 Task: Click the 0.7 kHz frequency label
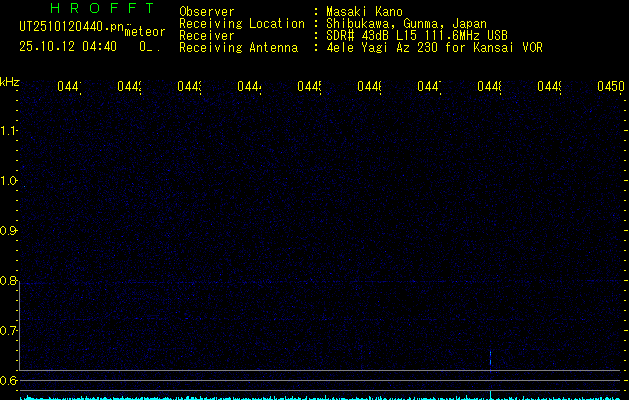(9, 331)
